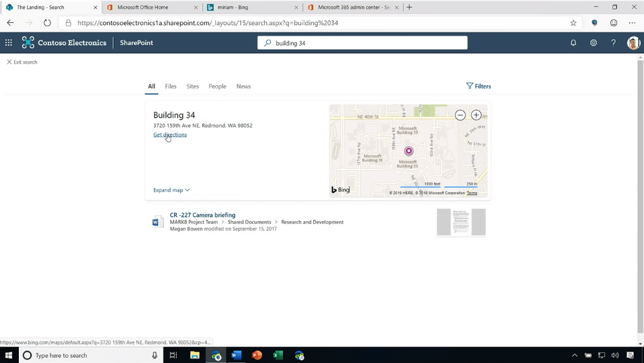Zoom in the map with plus button

pyautogui.click(x=476, y=115)
